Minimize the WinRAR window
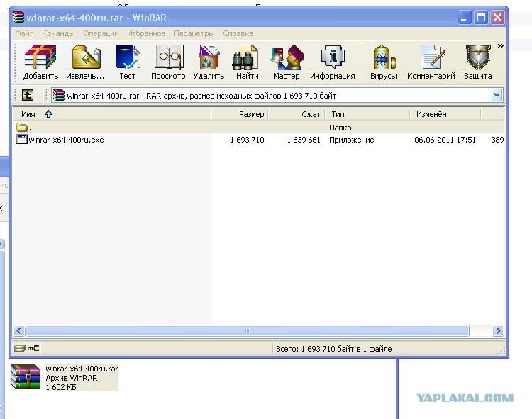 [464, 17]
